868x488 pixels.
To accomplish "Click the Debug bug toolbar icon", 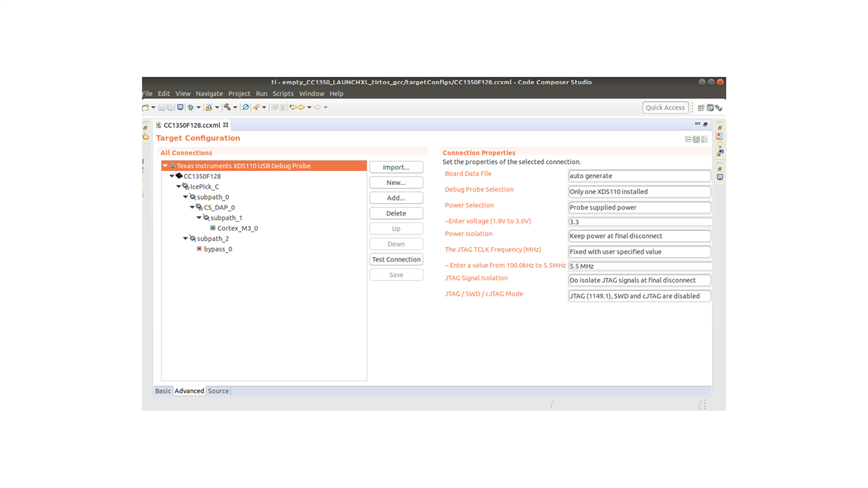I will (x=191, y=107).
